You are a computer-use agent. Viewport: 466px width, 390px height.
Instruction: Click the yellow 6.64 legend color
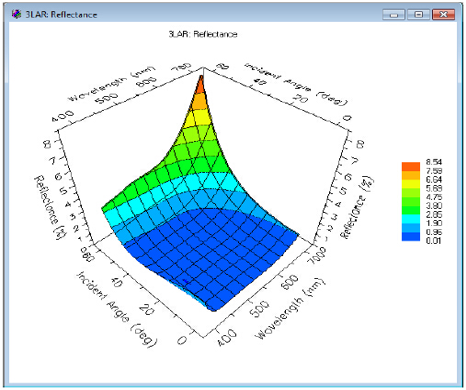(x=411, y=184)
